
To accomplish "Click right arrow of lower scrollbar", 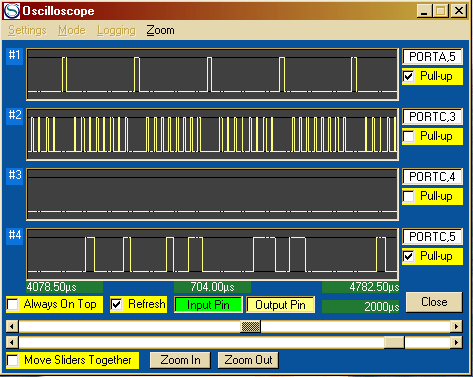I will pyautogui.click(x=456, y=342).
